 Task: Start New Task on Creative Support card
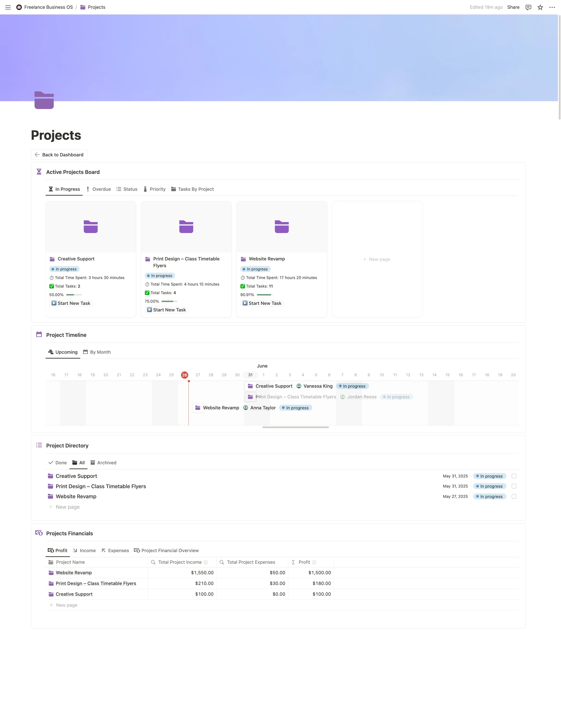click(71, 303)
